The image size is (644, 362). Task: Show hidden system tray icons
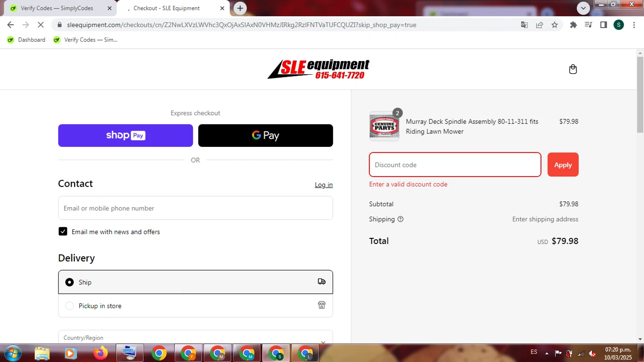pos(547,353)
